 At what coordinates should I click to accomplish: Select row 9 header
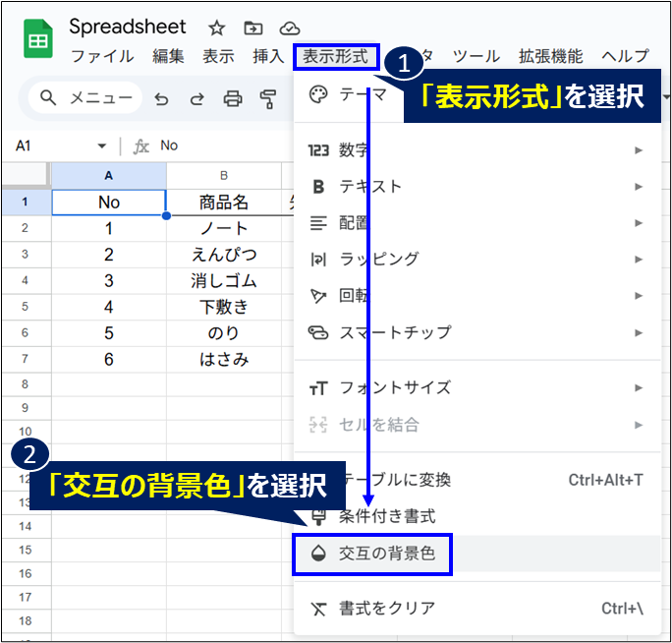25,408
